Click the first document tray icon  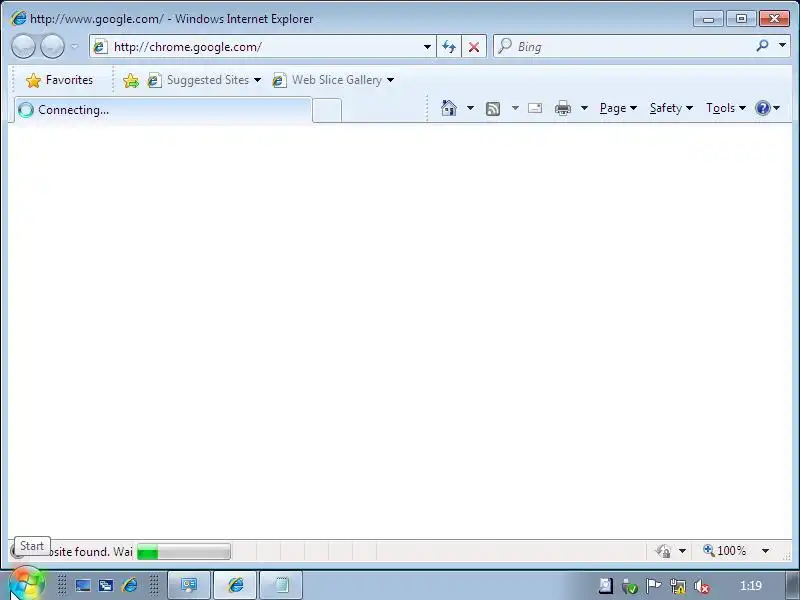[606, 586]
